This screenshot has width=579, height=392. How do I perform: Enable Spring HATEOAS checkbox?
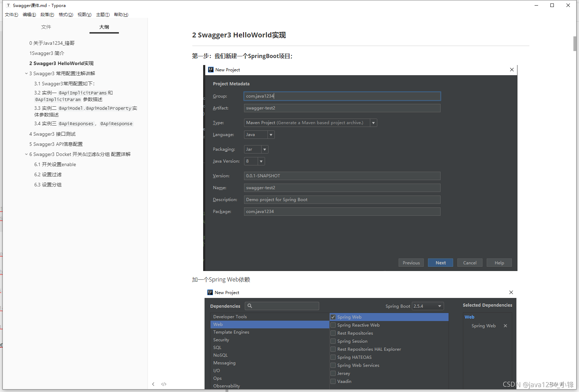[333, 357]
